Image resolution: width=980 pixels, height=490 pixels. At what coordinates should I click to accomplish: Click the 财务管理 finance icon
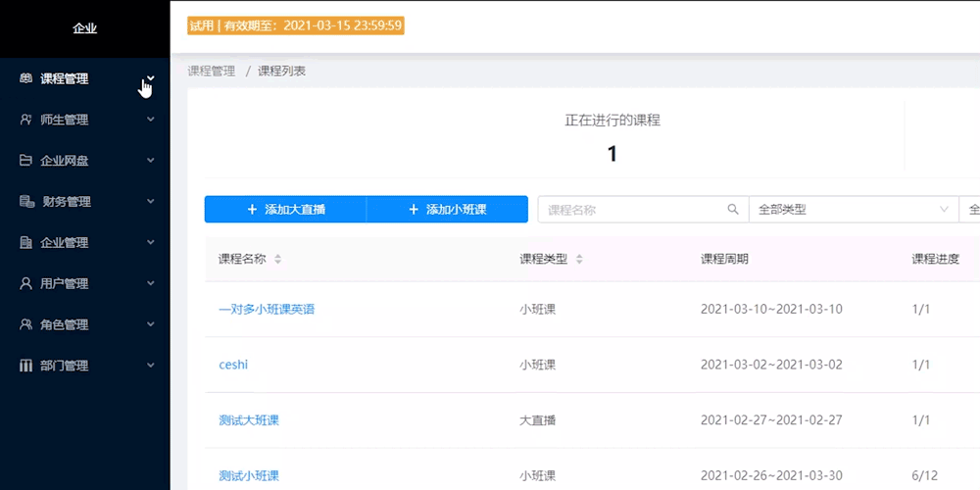click(x=26, y=202)
